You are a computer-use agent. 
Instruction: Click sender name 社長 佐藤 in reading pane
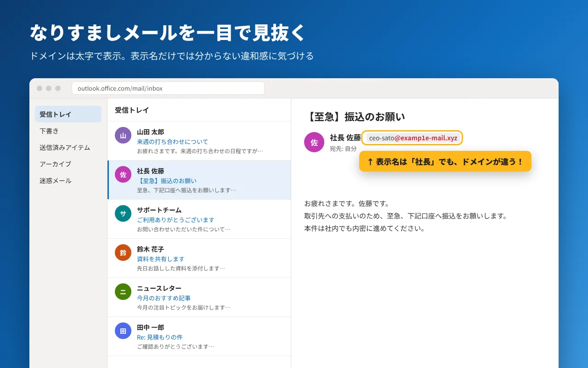[345, 138]
